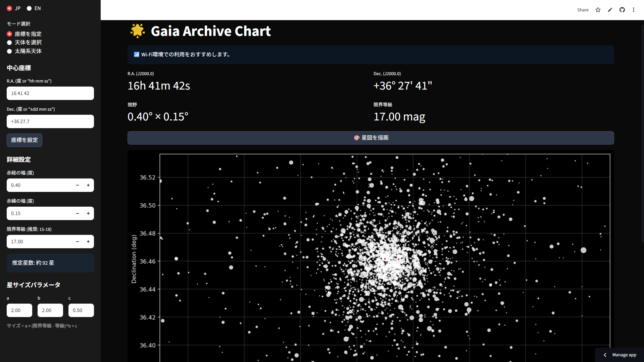This screenshot has width=644, height=362.
Task: Click the R.A. coordinate input field
Action: (50, 93)
